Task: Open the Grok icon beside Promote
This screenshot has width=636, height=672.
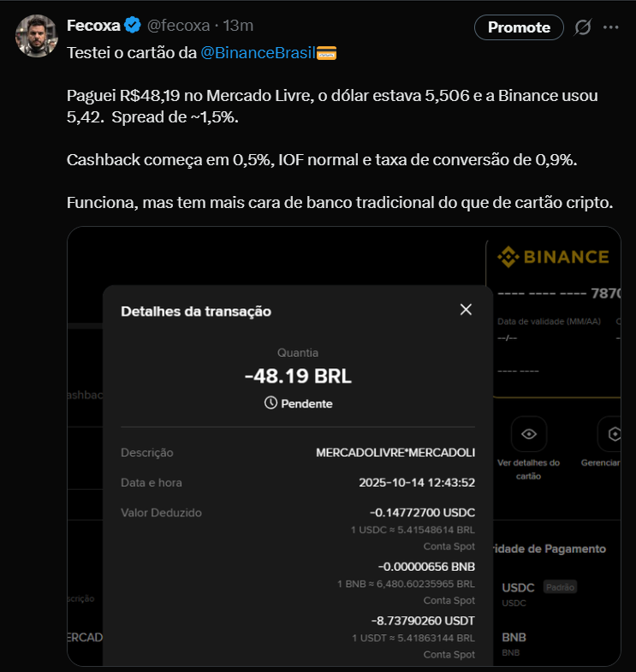Action: click(582, 27)
